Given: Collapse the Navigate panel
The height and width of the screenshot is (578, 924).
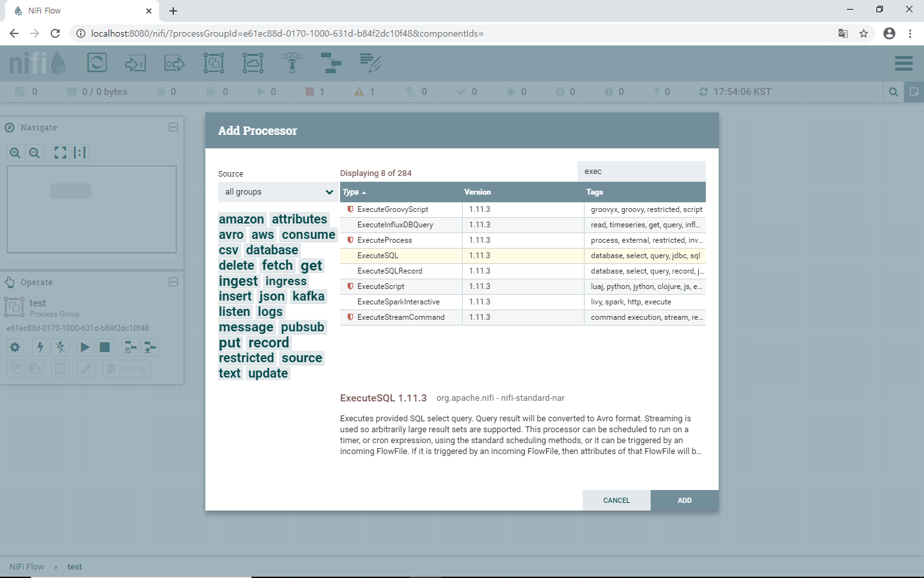Looking at the screenshot, I should 173,127.
